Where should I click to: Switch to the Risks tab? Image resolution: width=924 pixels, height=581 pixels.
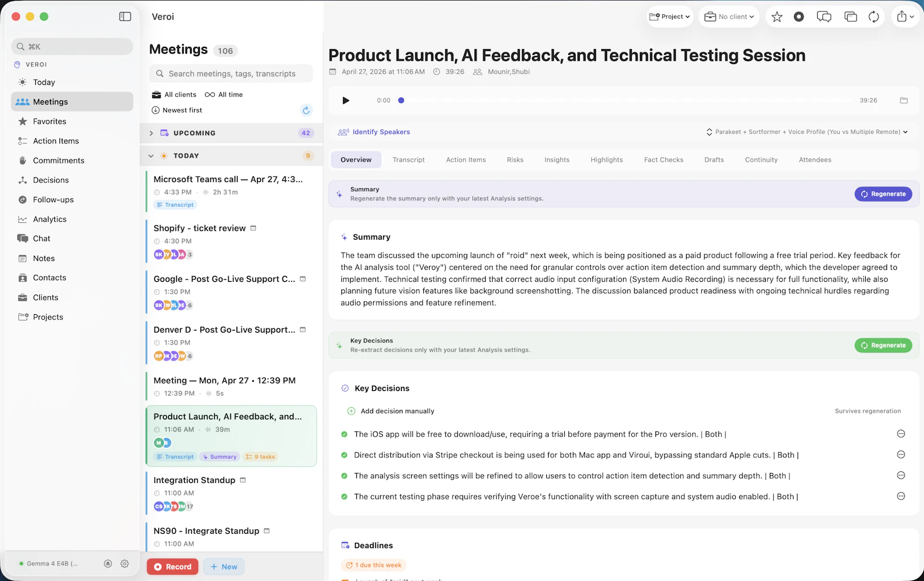(515, 160)
